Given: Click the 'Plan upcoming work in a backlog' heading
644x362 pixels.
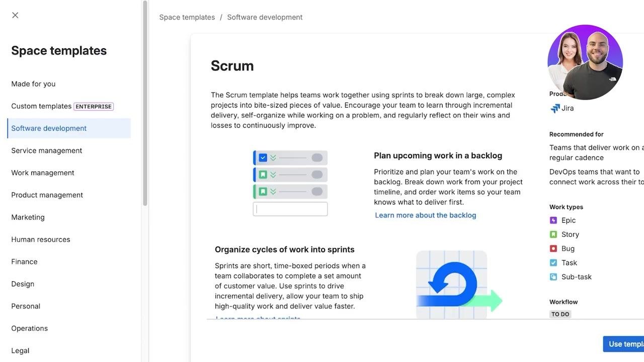Looking at the screenshot, I should point(438,156).
